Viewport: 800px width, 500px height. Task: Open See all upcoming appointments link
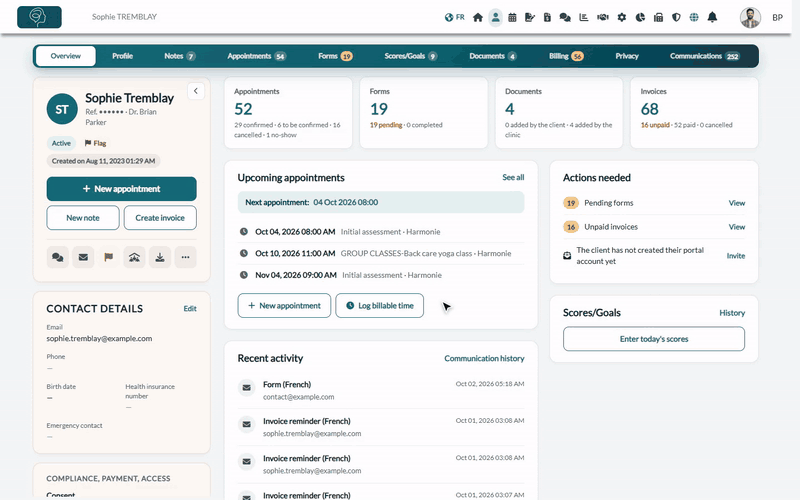coord(513,178)
